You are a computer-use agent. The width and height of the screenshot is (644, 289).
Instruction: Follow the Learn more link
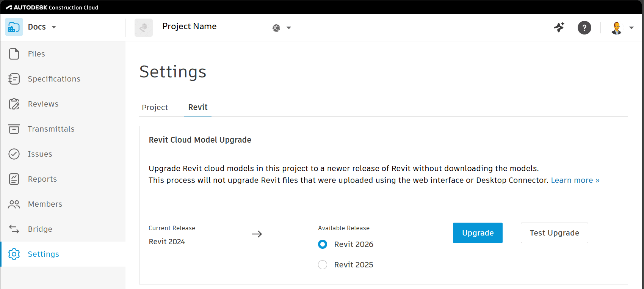(x=575, y=180)
